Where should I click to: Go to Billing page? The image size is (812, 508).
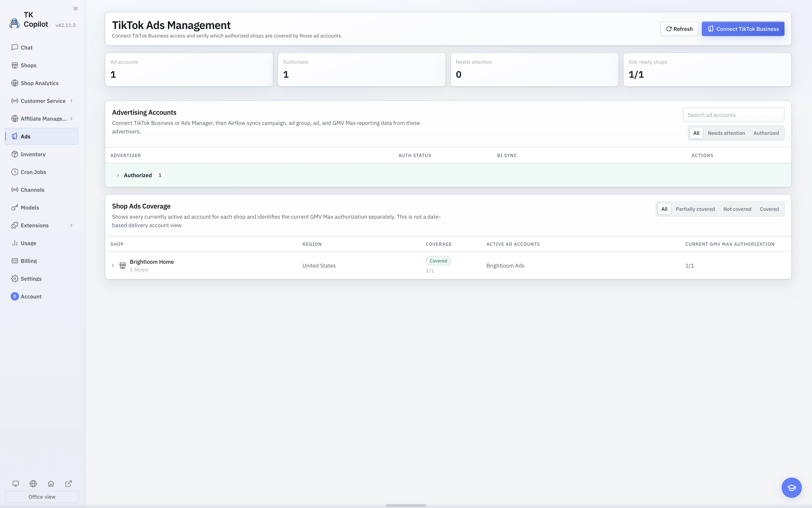[x=42, y=261]
